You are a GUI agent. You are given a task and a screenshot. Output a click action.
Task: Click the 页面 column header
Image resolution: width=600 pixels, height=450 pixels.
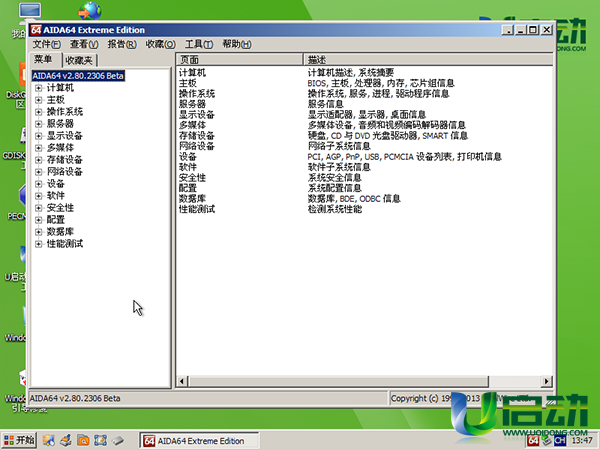(240, 60)
